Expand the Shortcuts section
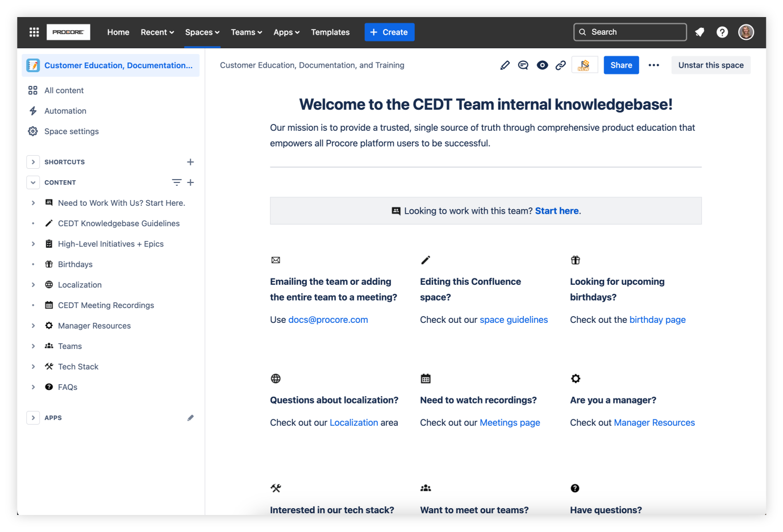This screenshot has width=783, height=532. 33,162
